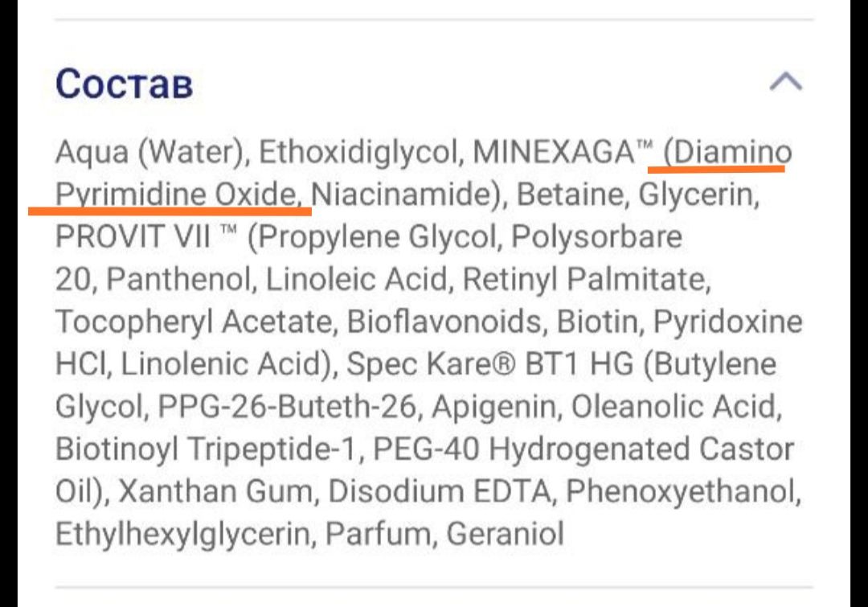Click Ethylhexylglycerin in last line
The height and width of the screenshot is (607, 868).
(x=182, y=535)
